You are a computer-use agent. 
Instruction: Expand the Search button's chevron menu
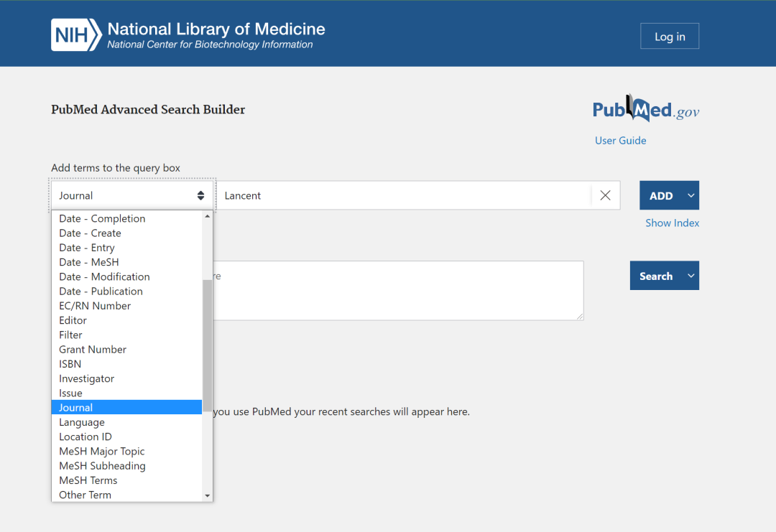click(x=690, y=275)
